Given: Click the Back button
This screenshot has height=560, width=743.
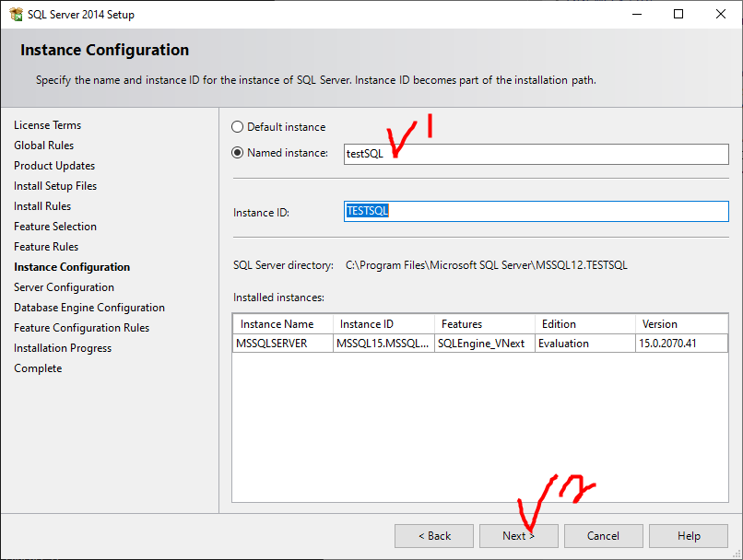Looking at the screenshot, I should [434, 536].
